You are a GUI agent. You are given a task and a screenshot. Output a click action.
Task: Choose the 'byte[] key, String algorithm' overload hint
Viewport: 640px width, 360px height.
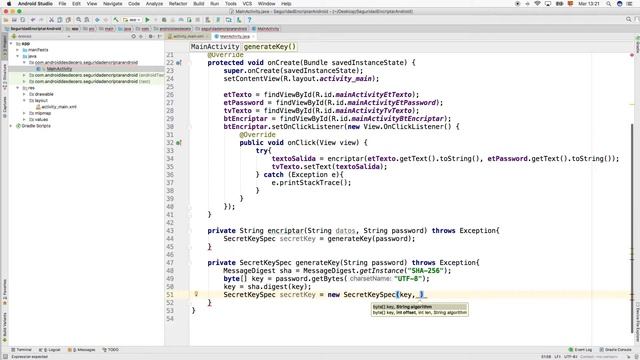[x=419, y=307]
